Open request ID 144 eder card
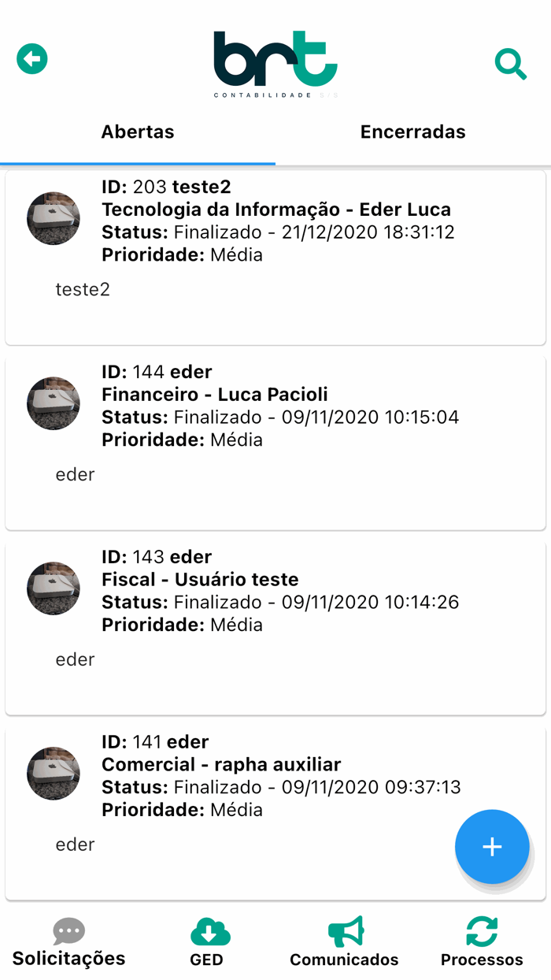This screenshot has height=980, width=551. point(275,437)
